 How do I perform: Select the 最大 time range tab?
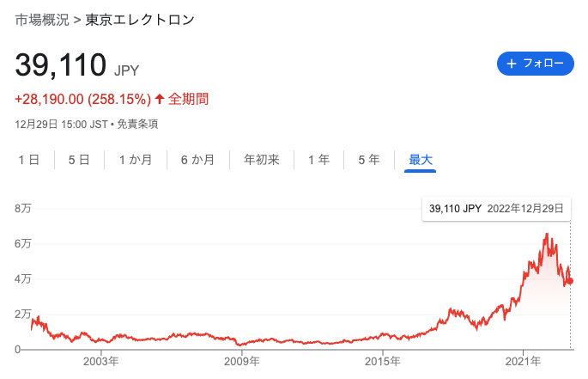421,159
